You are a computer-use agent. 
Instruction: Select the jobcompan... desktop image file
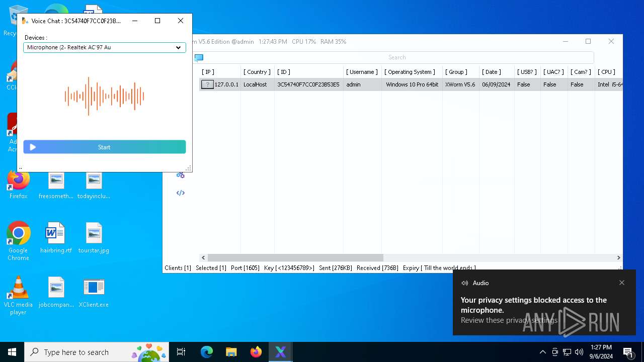tap(56, 292)
